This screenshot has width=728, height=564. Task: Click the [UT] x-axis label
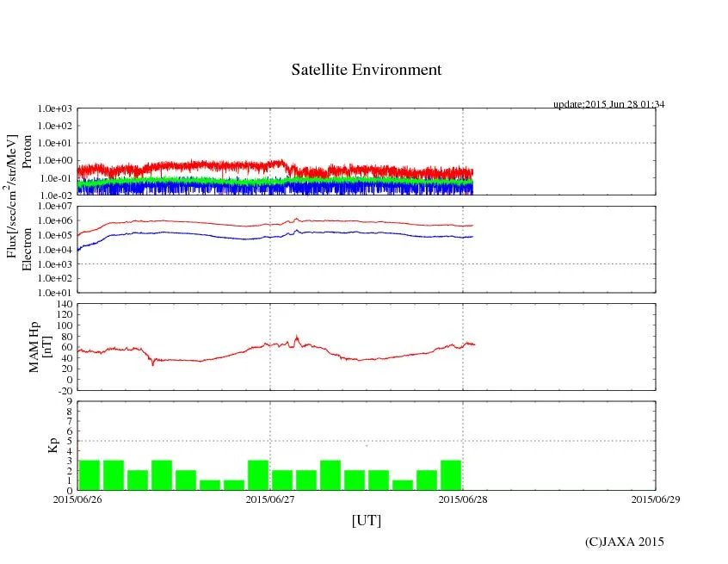click(x=367, y=520)
